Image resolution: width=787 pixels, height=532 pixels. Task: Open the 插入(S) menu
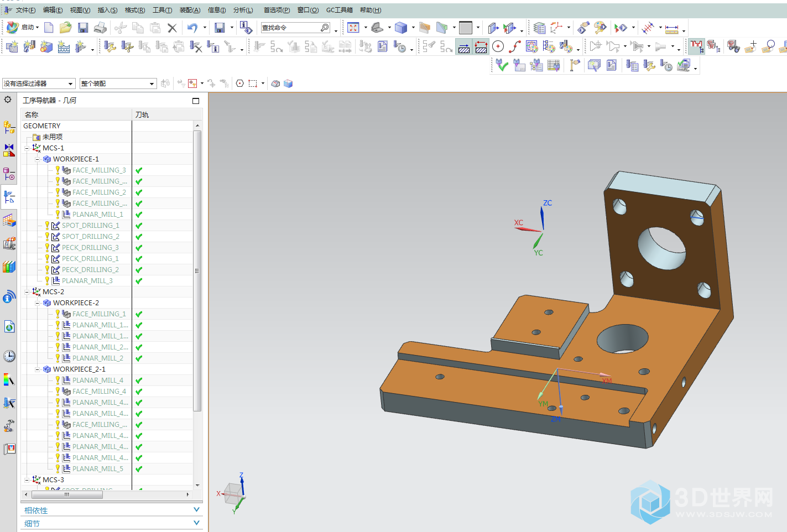pos(107,10)
